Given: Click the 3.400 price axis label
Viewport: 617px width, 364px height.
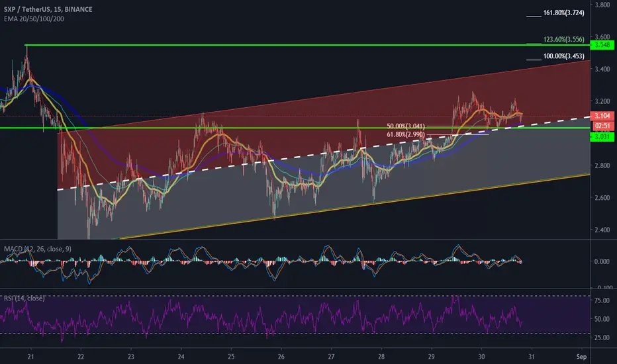Looking at the screenshot, I should coord(602,69).
